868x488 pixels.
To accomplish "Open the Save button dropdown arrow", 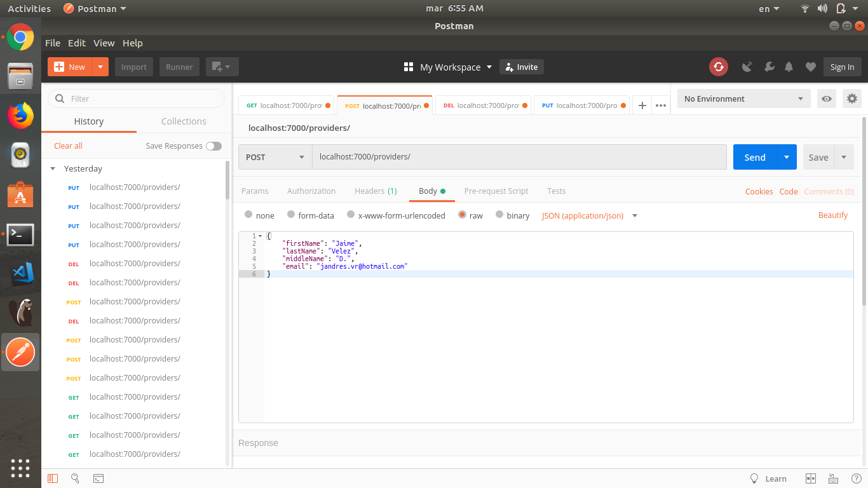I will (844, 157).
